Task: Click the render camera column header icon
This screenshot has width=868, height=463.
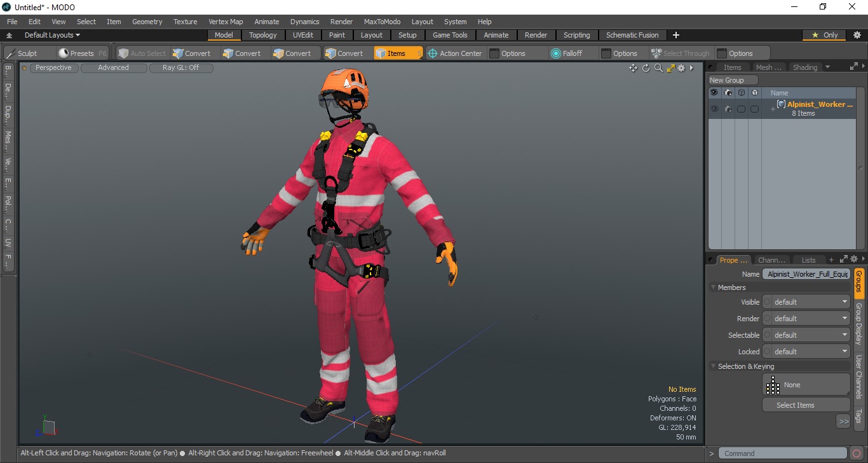Action: click(728, 93)
